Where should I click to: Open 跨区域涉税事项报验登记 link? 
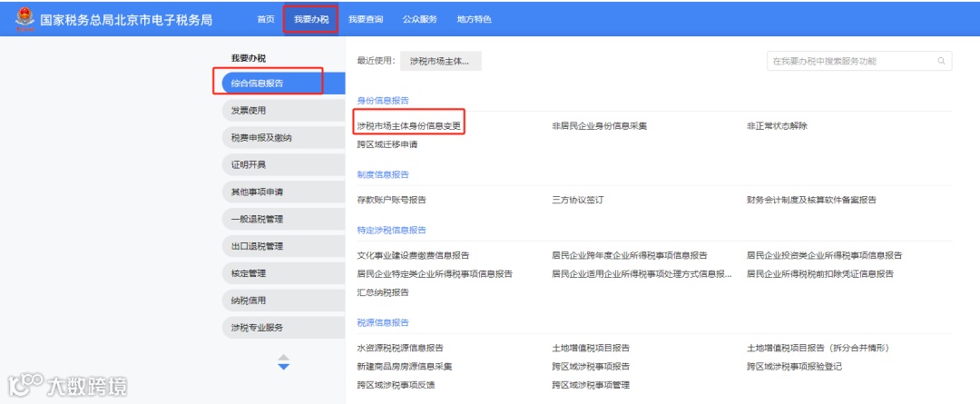click(794, 367)
